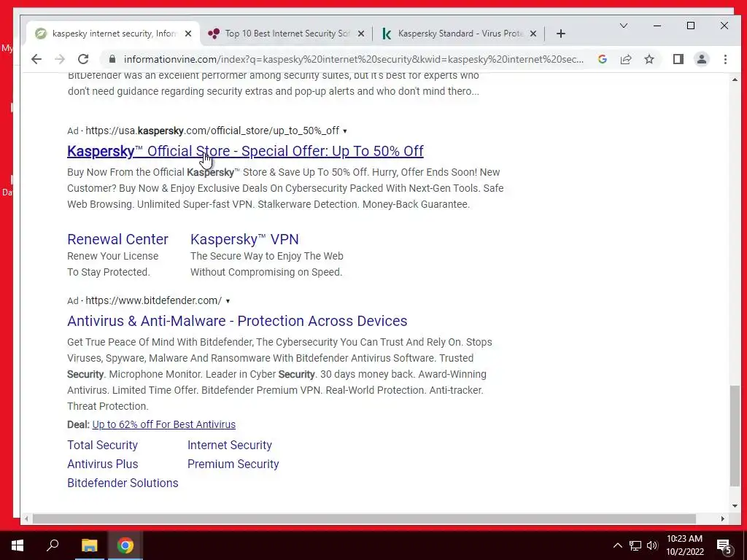Open Kaspersky Official Store Special Offer link

pyautogui.click(x=245, y=151)
